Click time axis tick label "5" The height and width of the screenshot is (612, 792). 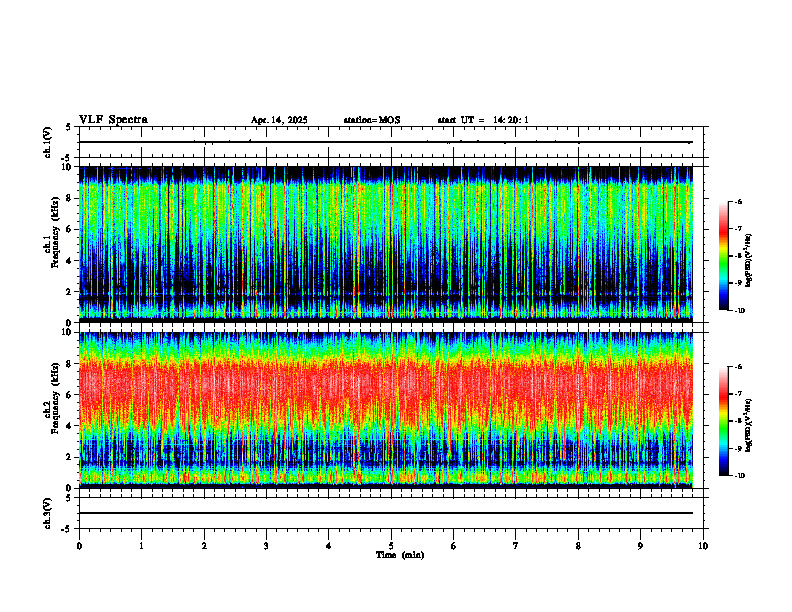(x=391, y=546)
